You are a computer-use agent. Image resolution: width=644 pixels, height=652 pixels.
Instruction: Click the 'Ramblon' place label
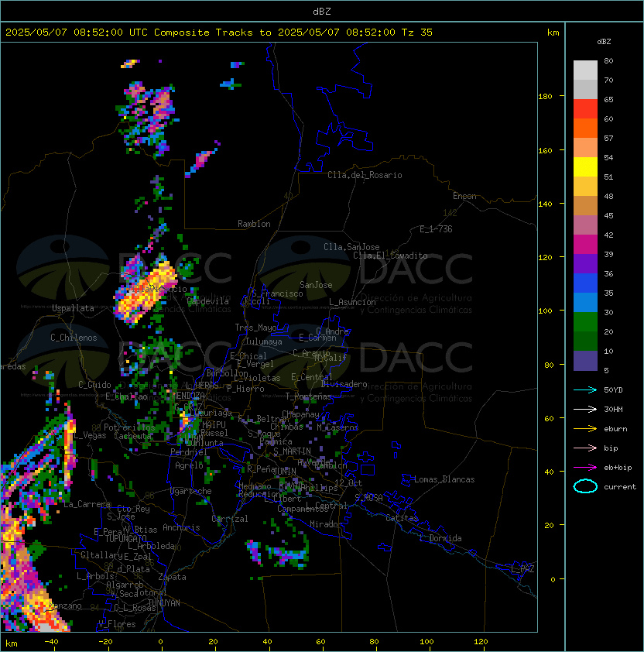tap(254, 224)
